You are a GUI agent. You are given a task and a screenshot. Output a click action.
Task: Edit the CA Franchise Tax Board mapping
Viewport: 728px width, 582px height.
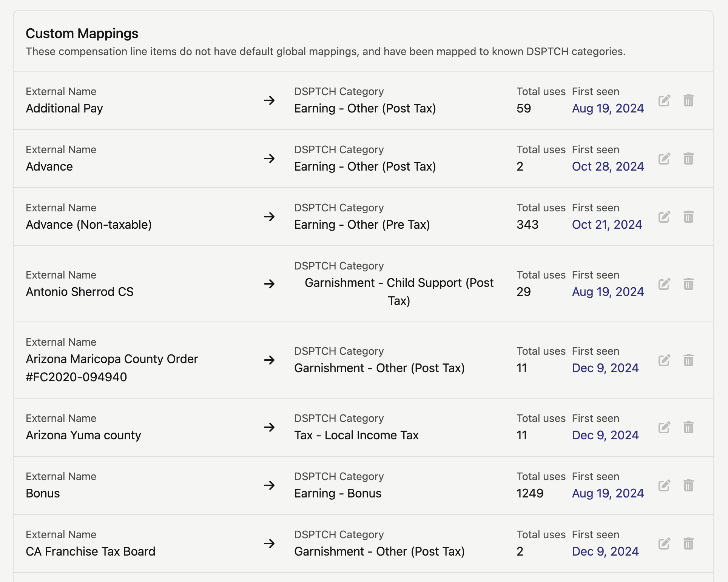click(664, 544)
